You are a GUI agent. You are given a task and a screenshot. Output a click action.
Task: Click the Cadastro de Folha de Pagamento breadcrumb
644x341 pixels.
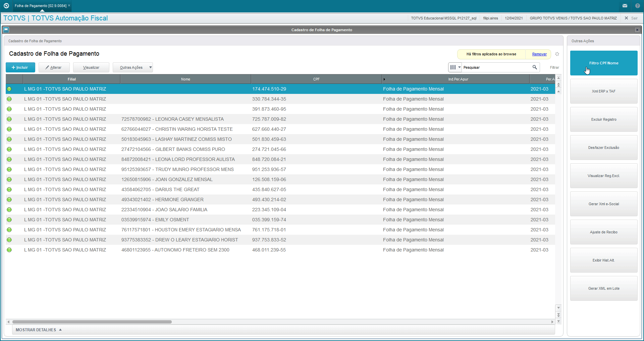[x=35, y=41]
